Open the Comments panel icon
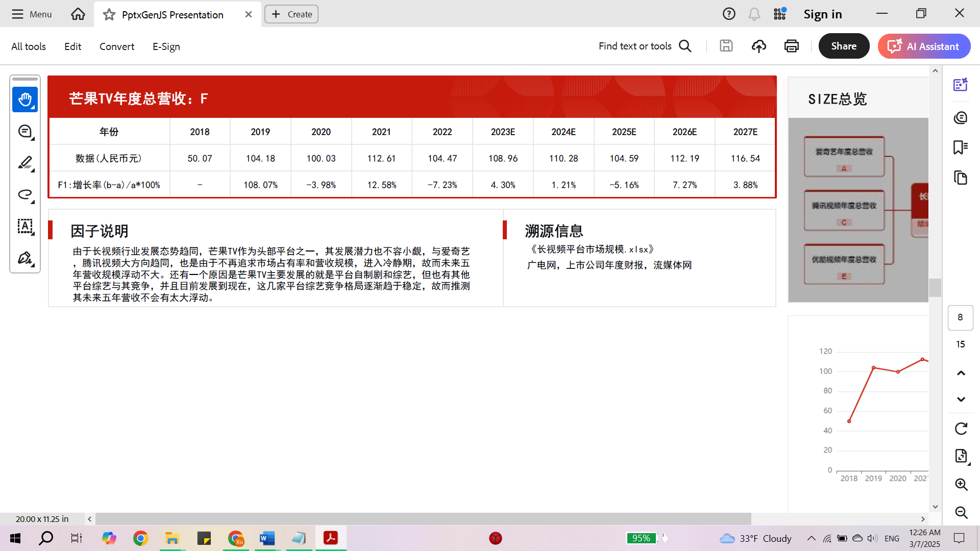Viewport: 980px width, 551px height. (961, 118)
